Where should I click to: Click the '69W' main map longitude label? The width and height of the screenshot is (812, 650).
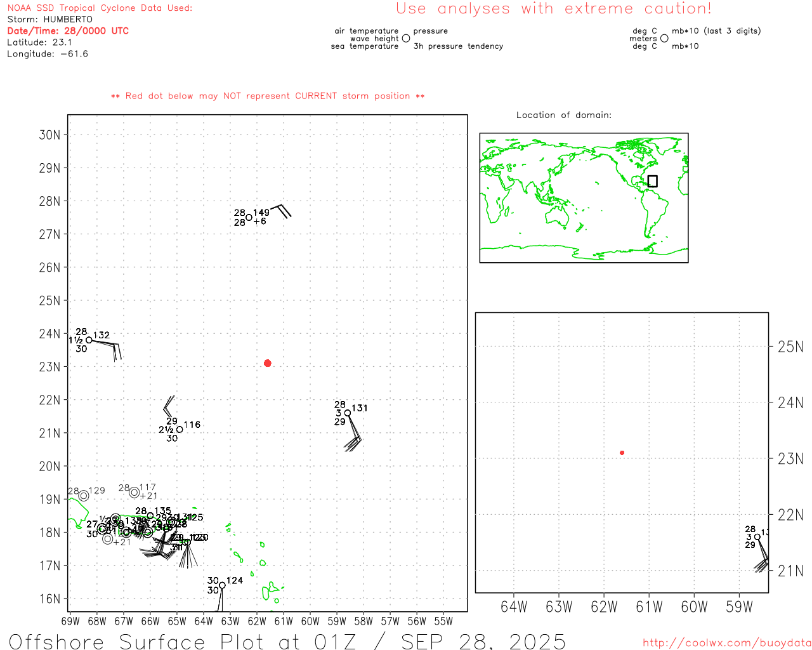point(70,621)
